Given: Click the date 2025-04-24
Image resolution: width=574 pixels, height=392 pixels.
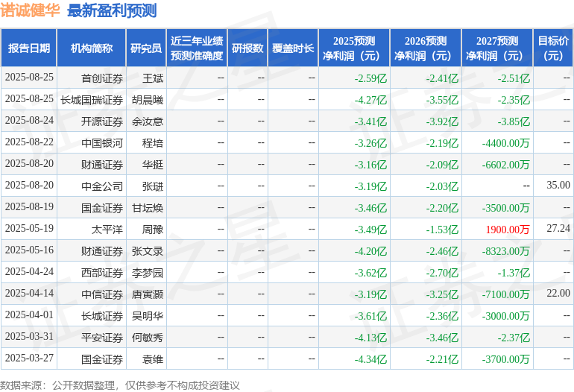Looking at the screenshot, I should [29, 271].
